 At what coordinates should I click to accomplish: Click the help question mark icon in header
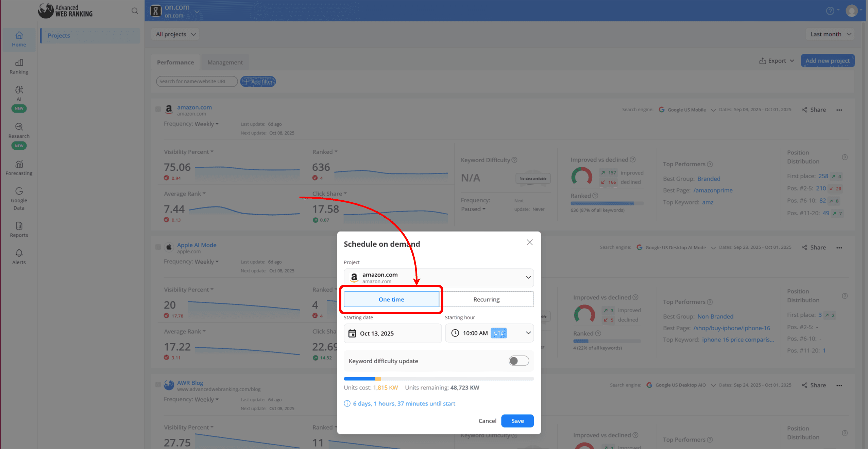point(830,11)
